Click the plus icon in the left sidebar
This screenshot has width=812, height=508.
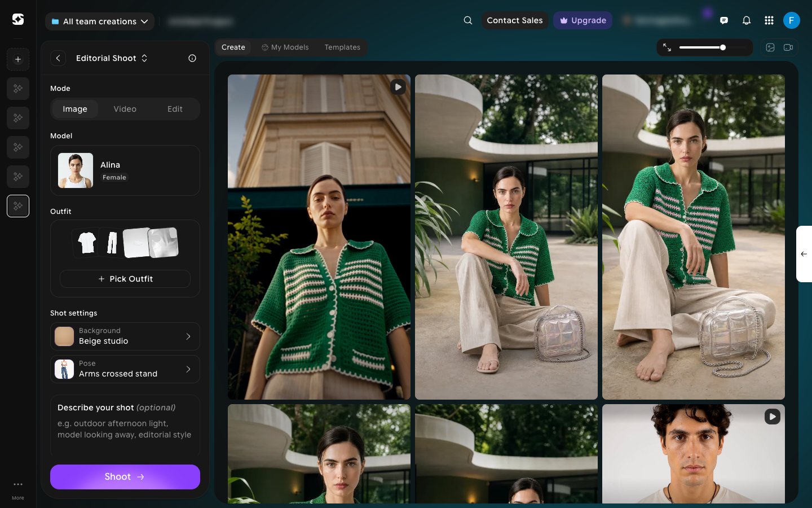18,59
